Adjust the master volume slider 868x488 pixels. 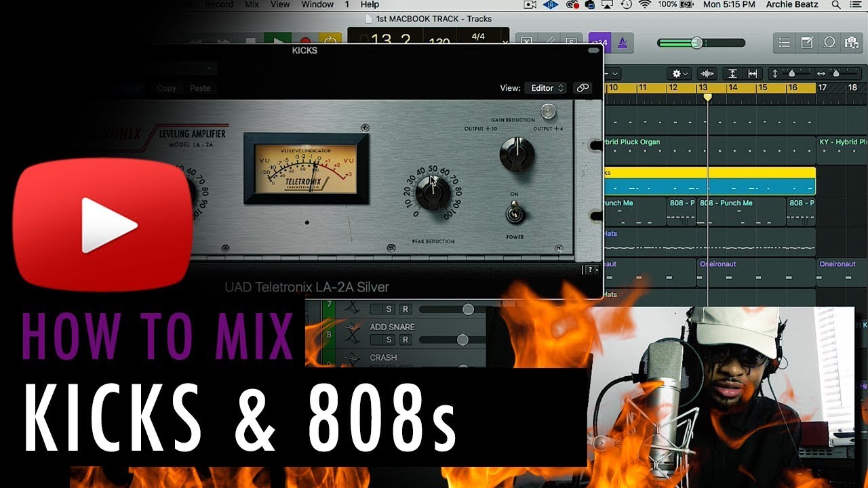(701, 43)
